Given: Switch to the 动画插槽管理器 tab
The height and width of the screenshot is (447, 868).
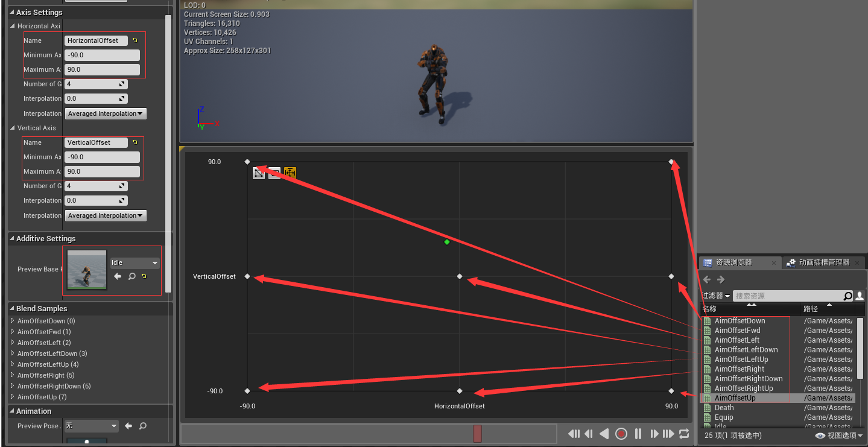Looking at the screenshot, I should tap(824, 262).
